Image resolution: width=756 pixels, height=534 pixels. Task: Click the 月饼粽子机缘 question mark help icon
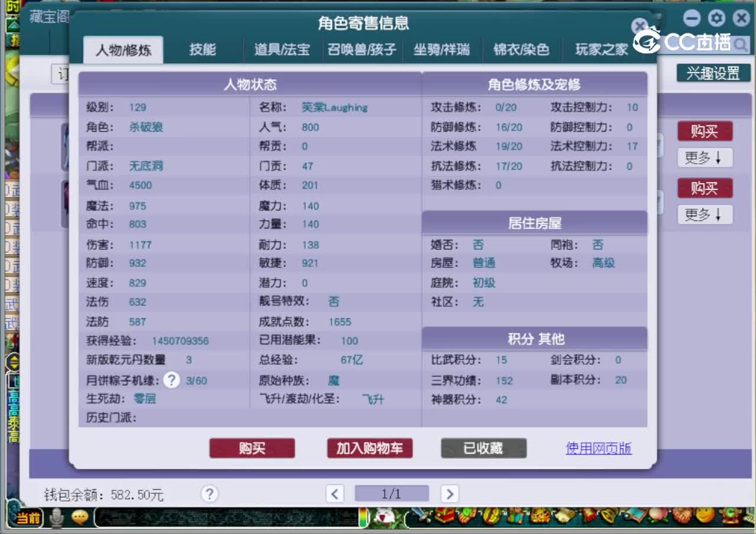[x=171, y=380]
